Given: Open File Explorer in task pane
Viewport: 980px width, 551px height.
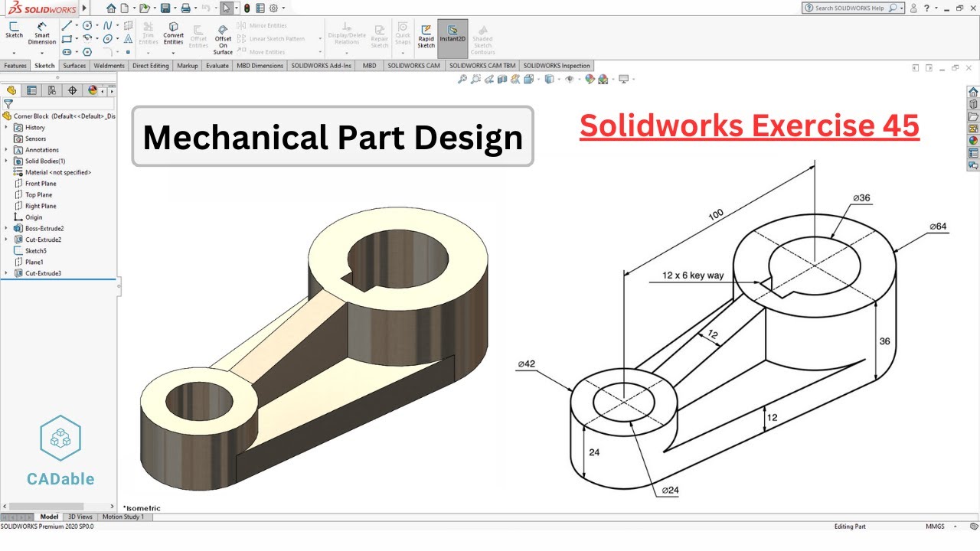Looking at the screenshot, I should (973, 116).
